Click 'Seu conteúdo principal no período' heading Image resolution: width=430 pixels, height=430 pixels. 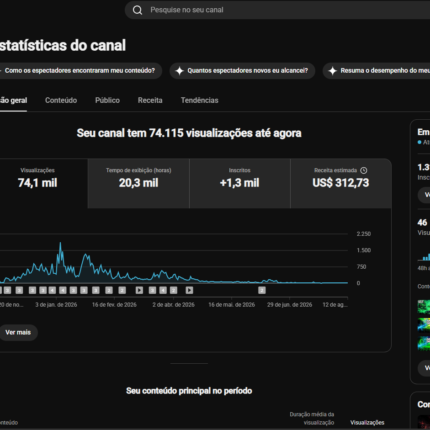coord(189,391)
